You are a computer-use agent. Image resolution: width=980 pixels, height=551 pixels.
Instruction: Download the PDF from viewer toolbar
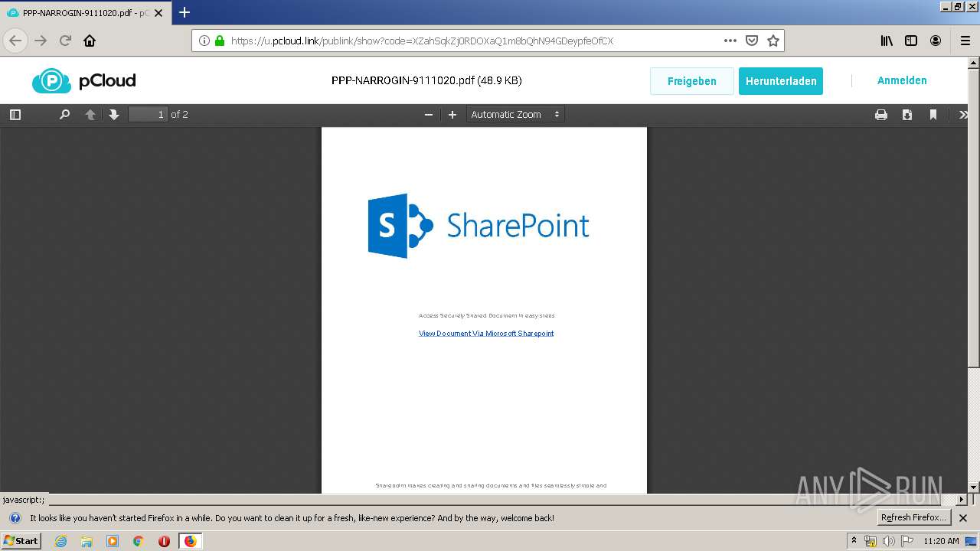click(x=907, y=115)
